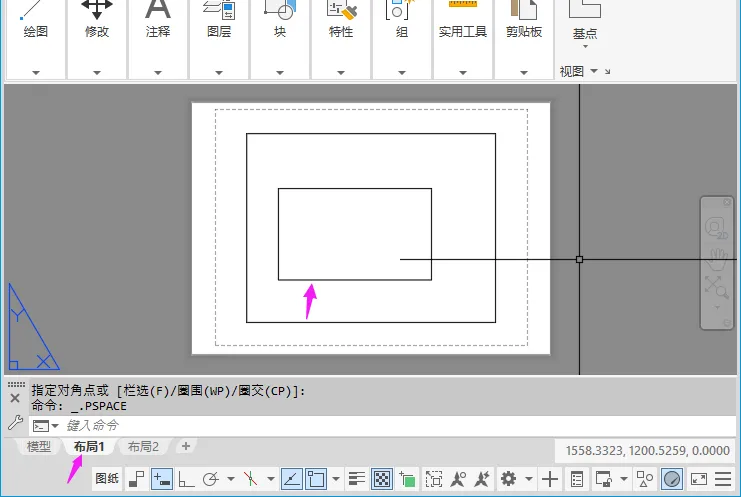
Task: Click the lock user interface icon
Action: (x=603, y=479)
